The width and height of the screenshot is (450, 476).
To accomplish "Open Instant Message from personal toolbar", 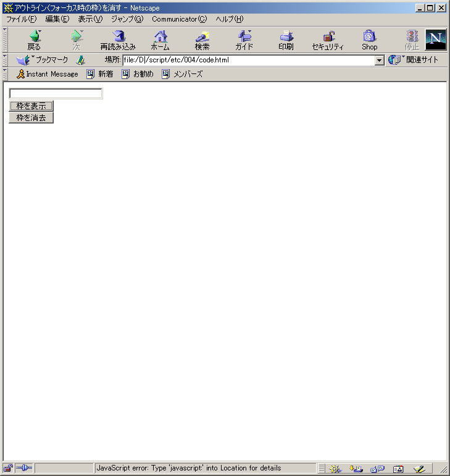I will point(48,74).
